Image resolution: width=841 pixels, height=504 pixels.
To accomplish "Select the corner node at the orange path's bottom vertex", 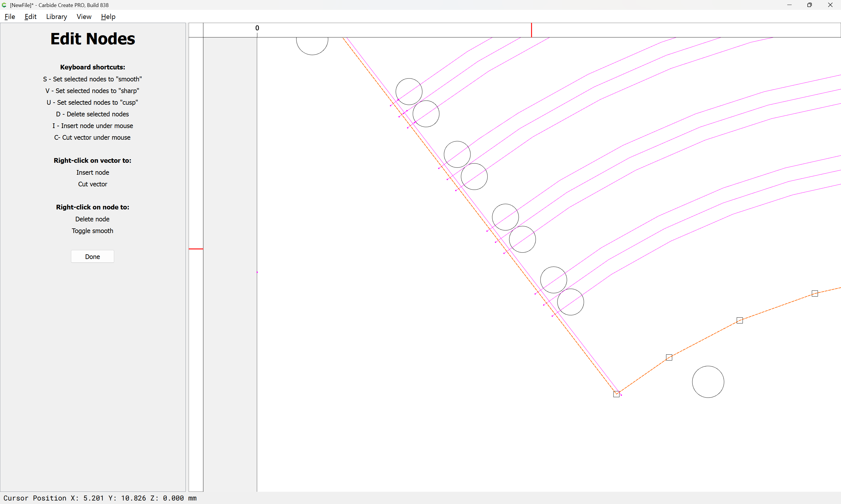I will point(616,394).
